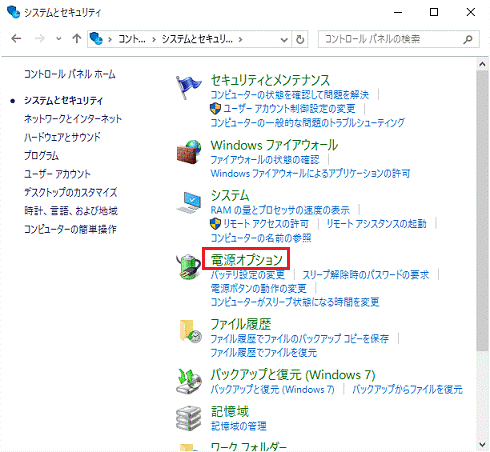Viewport: 490px width, 452px height.
Task: Click the scrollbar down arrow
Action: tap(482, 444)
